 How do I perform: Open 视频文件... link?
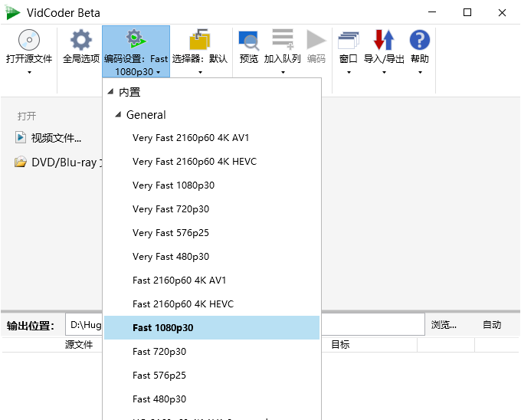[x=56, y=137]
